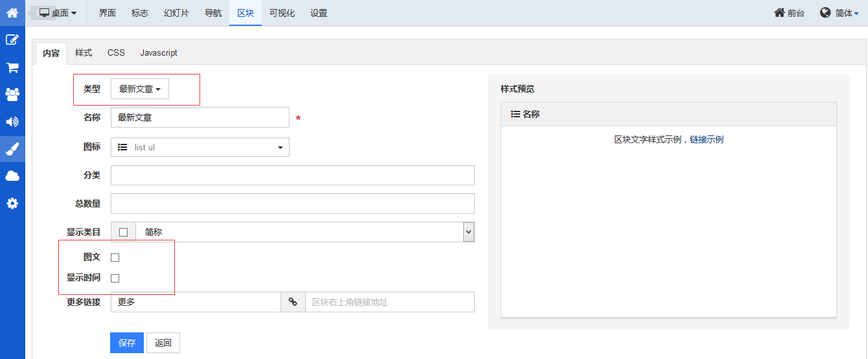The height and width of the screenshot is (359, 868).
Task: Tick the 显示时间 checkbox
Action: (115, 278)
